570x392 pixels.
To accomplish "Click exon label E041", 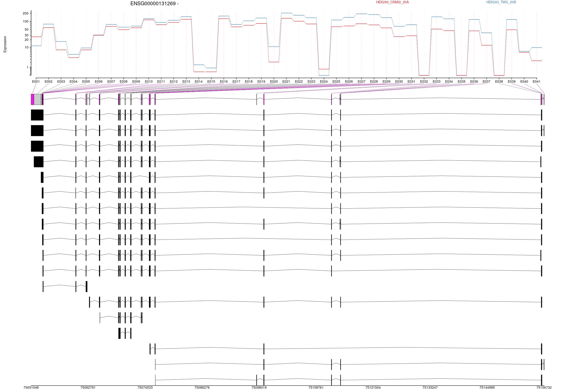I will click(x=537, y=81).
